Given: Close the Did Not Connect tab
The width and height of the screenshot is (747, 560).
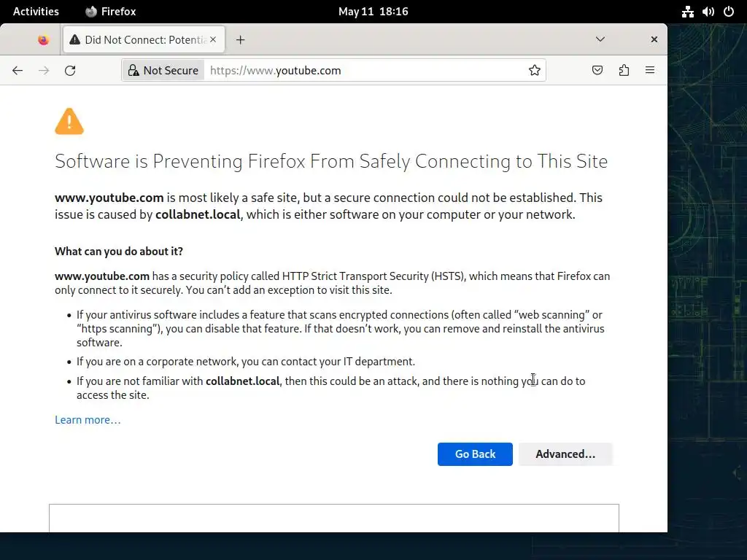Looking at the screenshot, I should 213,39.
